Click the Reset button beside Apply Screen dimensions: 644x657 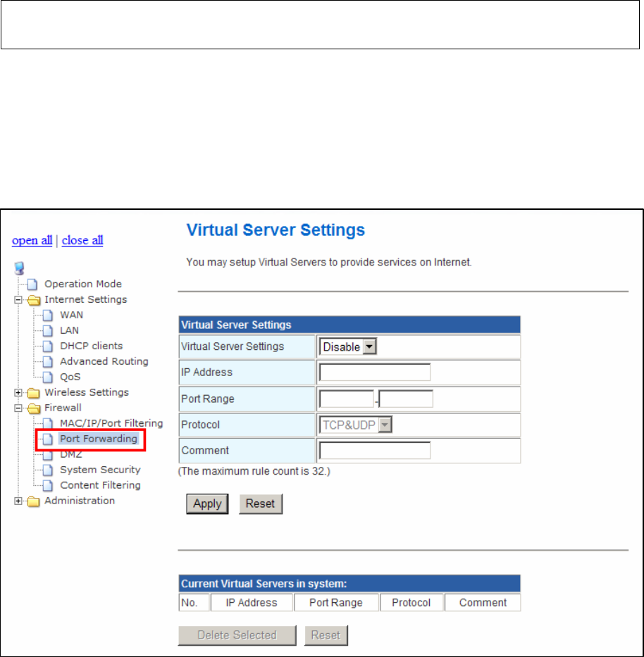[261, 503]
